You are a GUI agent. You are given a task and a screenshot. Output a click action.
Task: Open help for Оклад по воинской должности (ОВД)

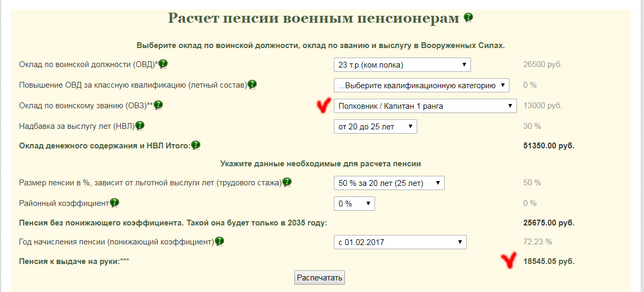click(x=163, y=64)
